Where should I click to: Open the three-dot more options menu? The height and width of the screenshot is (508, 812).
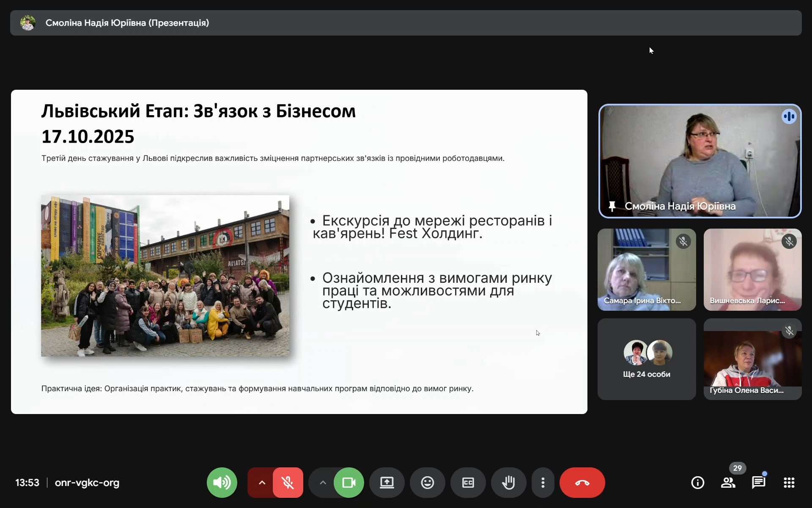coord(543,483)
